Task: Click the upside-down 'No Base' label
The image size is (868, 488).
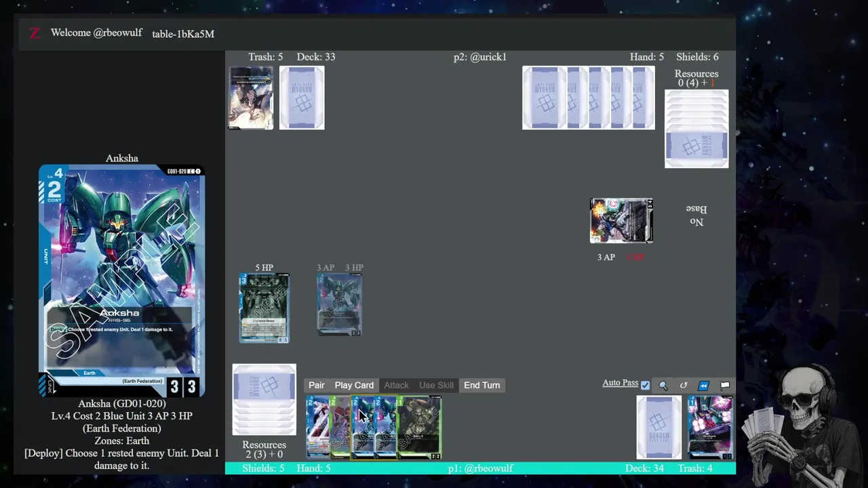Action: (x=696, y=216)
